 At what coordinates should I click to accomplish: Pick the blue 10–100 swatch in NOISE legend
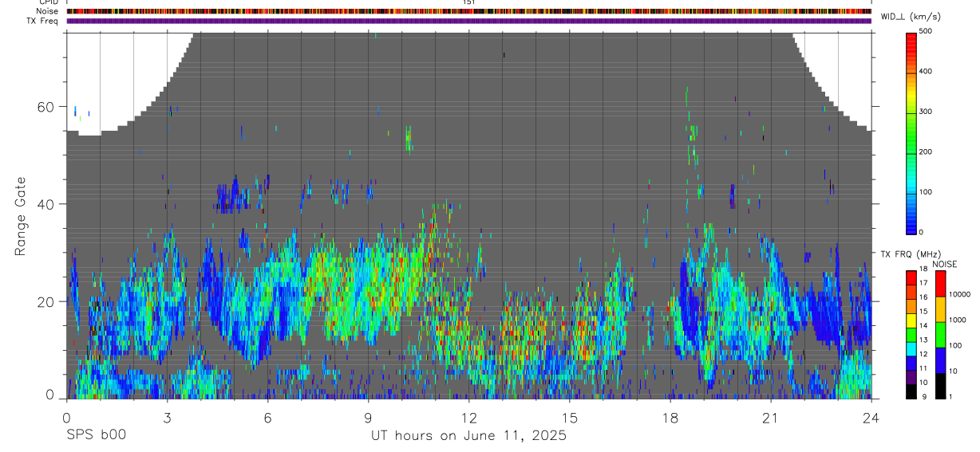click(939, 360)
